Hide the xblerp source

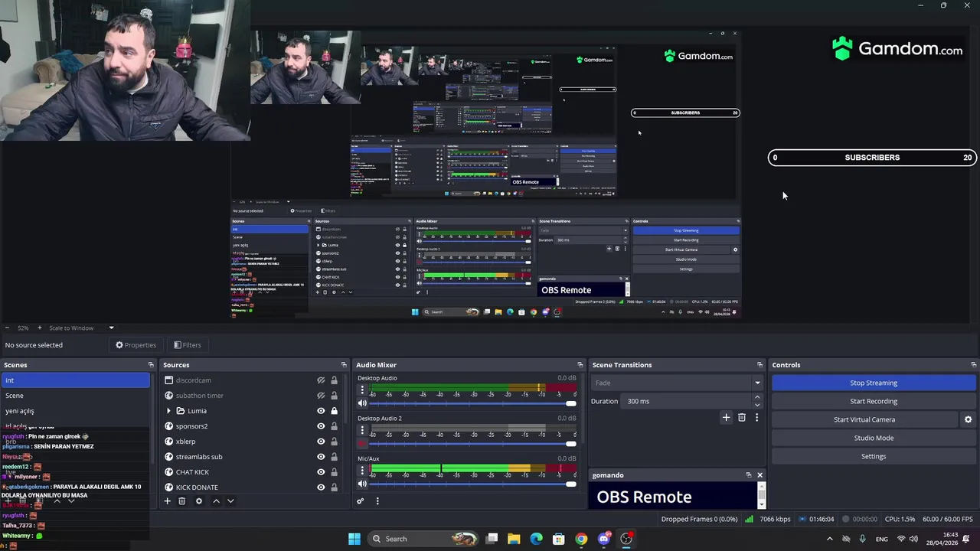coord(321,442)
